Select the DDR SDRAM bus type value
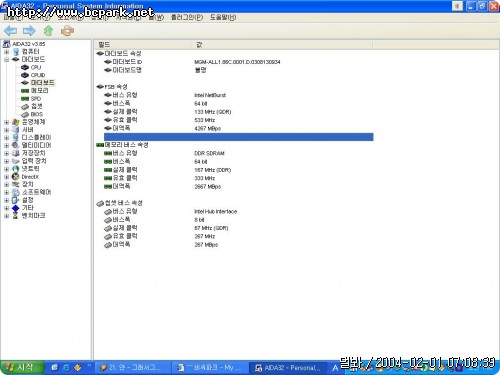Screen dimensions: 500x375 point(210,153)
